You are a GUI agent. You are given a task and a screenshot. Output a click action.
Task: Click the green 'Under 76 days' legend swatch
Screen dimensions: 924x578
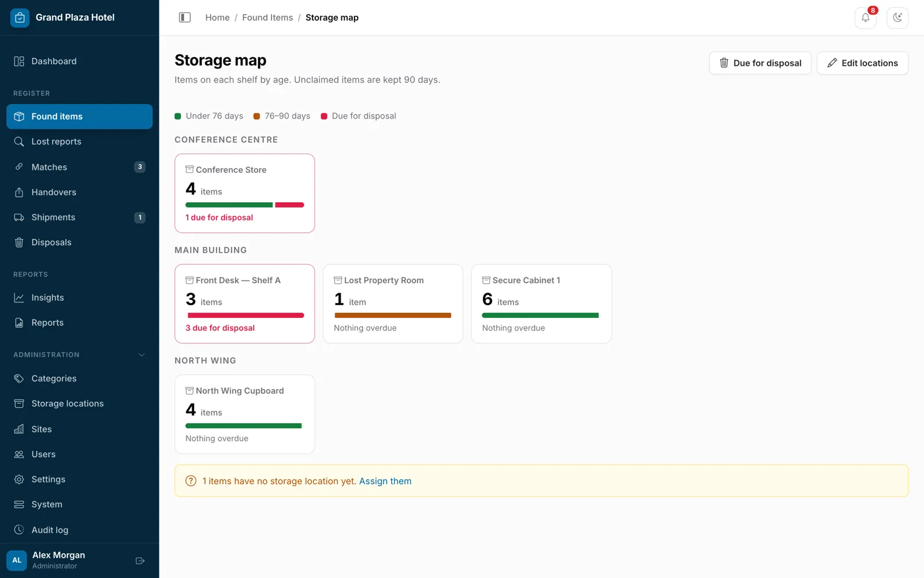click(178, 116)
